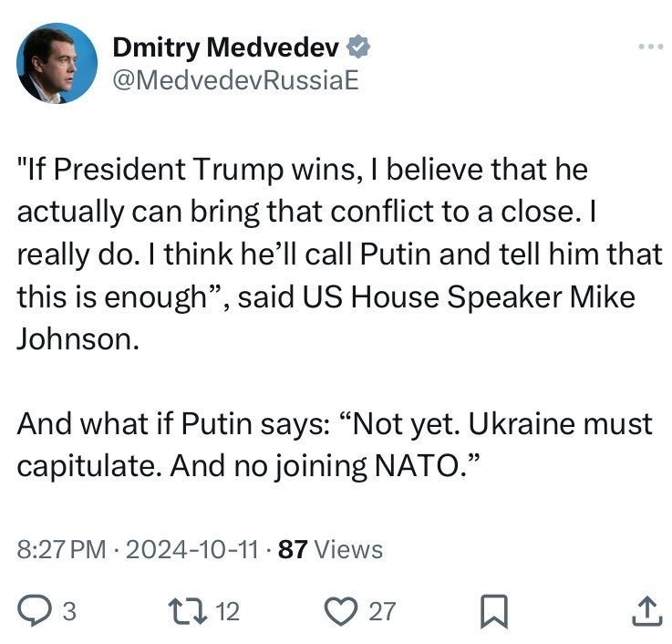Open Dmitry Medvedev's profile picture

[57, 63]
